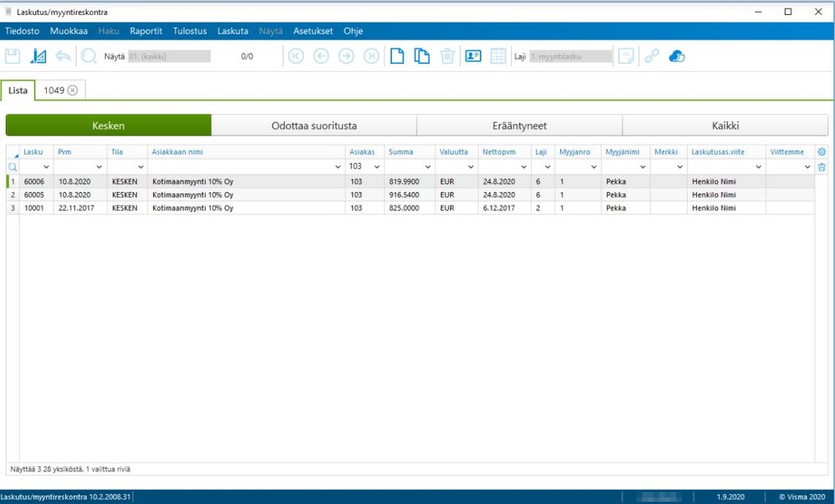
Task: Expand the Laji column filter dropdown
Action: [547, 167]
